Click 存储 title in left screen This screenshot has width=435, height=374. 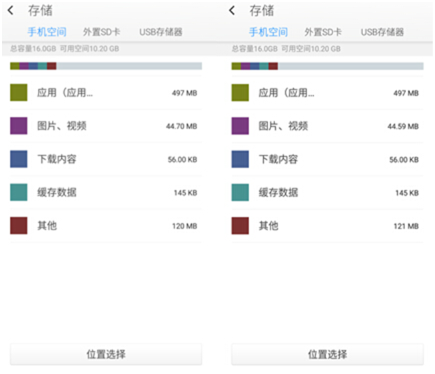click(40, 11)
